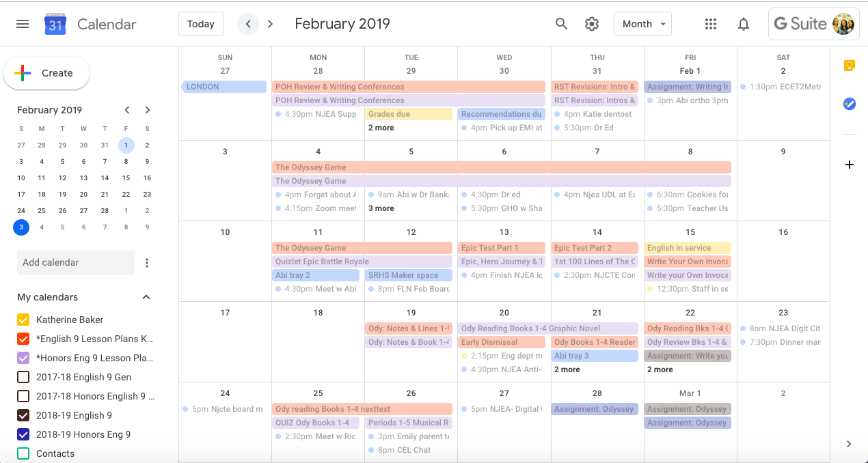Screen dimensions: 868x463
Task: Open Google Keep in the side panel
Action: tap(850, 66)
